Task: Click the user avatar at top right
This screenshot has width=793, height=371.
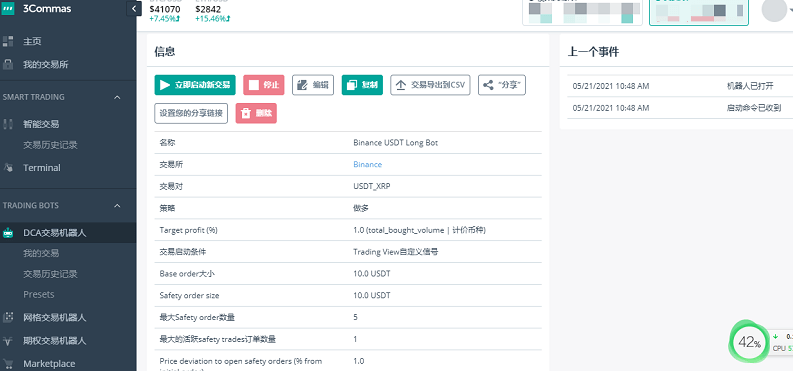Action: tap(774, 10)
